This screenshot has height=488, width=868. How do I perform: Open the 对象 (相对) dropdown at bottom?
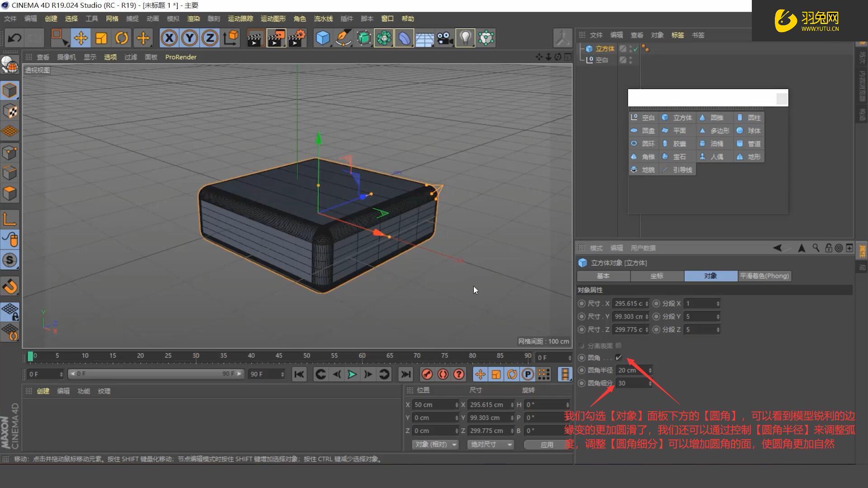[434, 445]
